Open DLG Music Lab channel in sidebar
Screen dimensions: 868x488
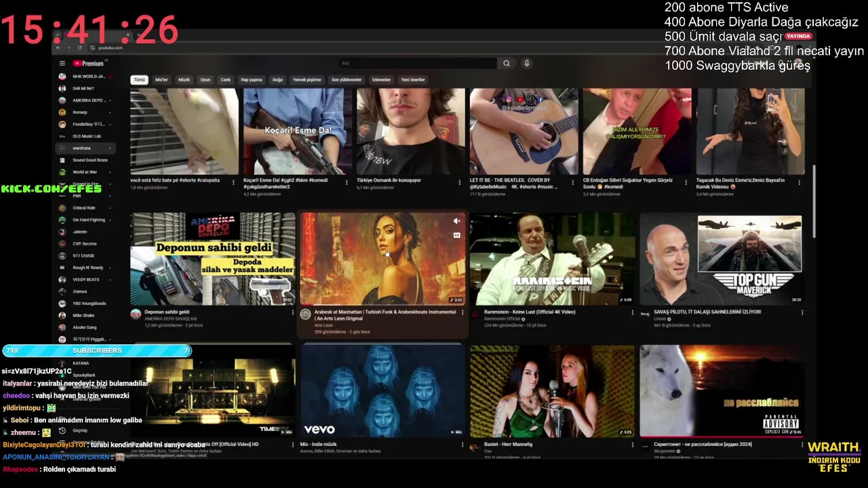click(x=85, y=136)
